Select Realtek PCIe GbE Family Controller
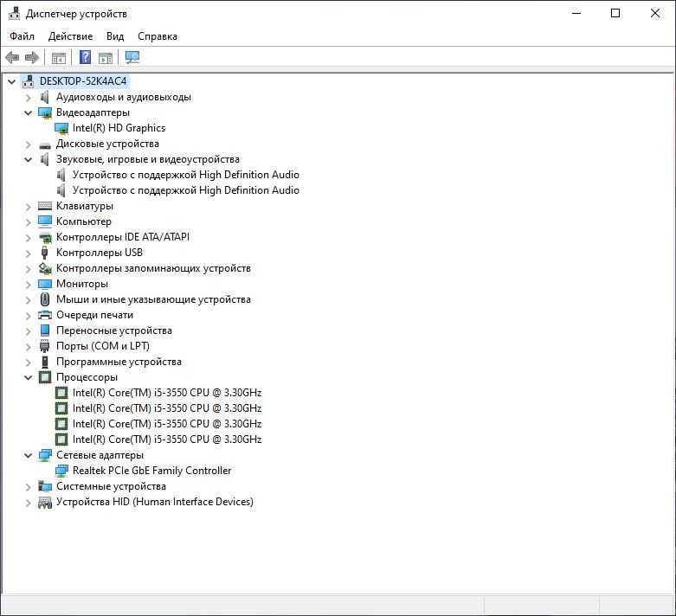This screenshot has width=676, height=616. (x=151, y=471)
